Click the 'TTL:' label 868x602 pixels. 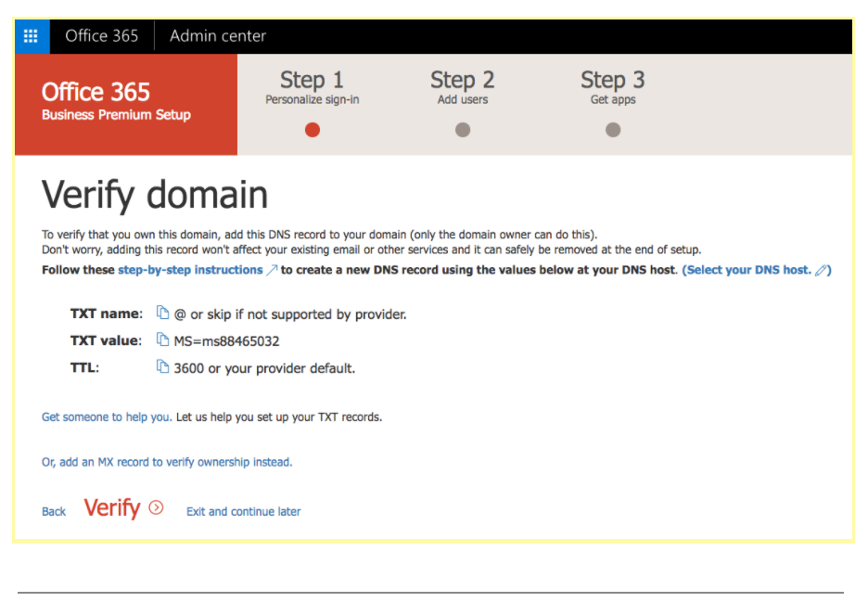(84, 367)
